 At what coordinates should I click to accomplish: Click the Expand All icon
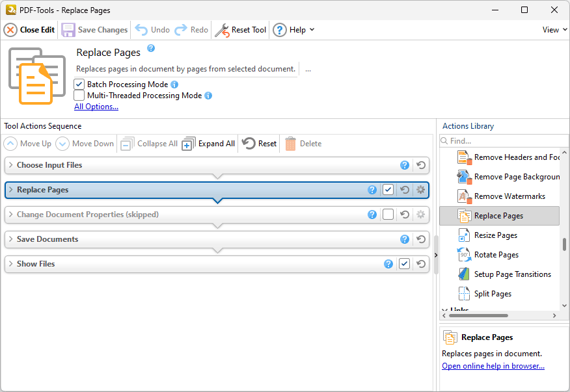point(188,144)
